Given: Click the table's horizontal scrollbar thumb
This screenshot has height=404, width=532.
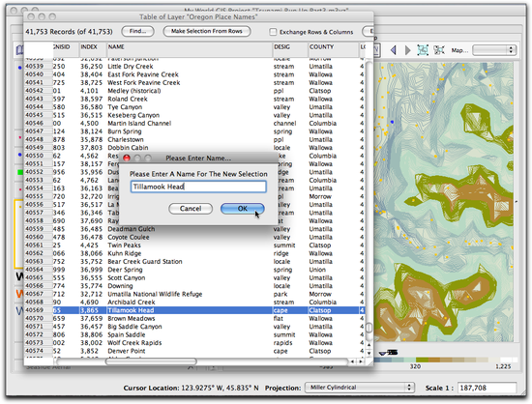Looking at the screenshot, I should (151, 361).
